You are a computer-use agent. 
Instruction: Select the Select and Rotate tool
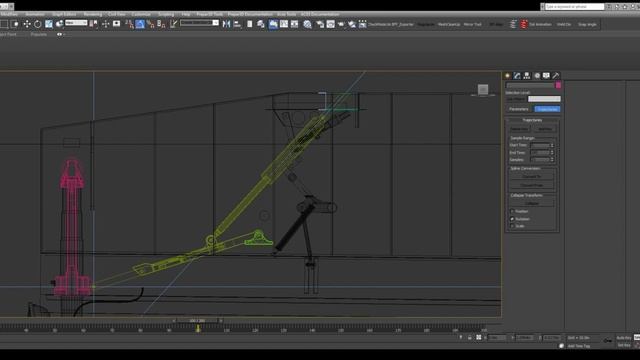38,24
